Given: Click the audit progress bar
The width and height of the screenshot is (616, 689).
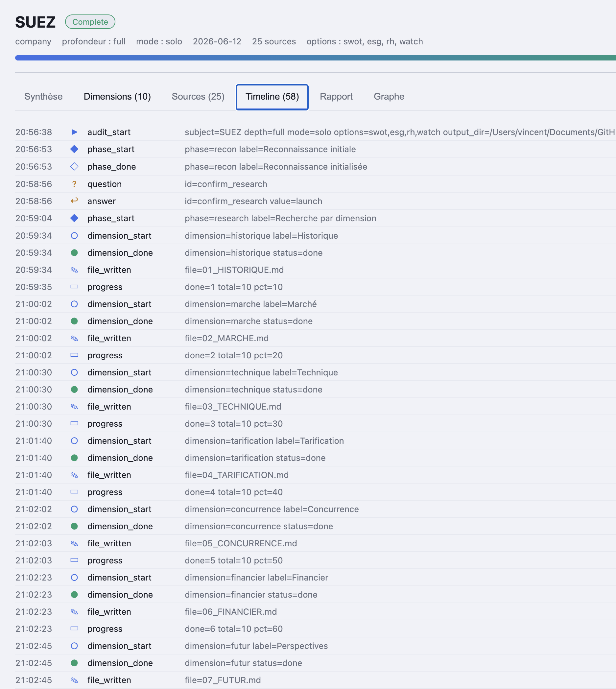Looking at the screenshot, I should [x=316, y=58].
